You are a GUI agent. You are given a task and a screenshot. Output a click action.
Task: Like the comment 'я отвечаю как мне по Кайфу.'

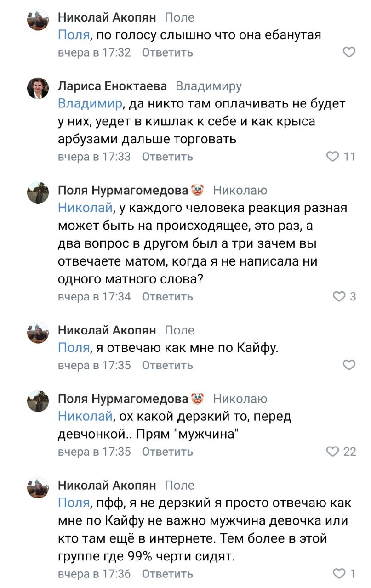point(349,365)
